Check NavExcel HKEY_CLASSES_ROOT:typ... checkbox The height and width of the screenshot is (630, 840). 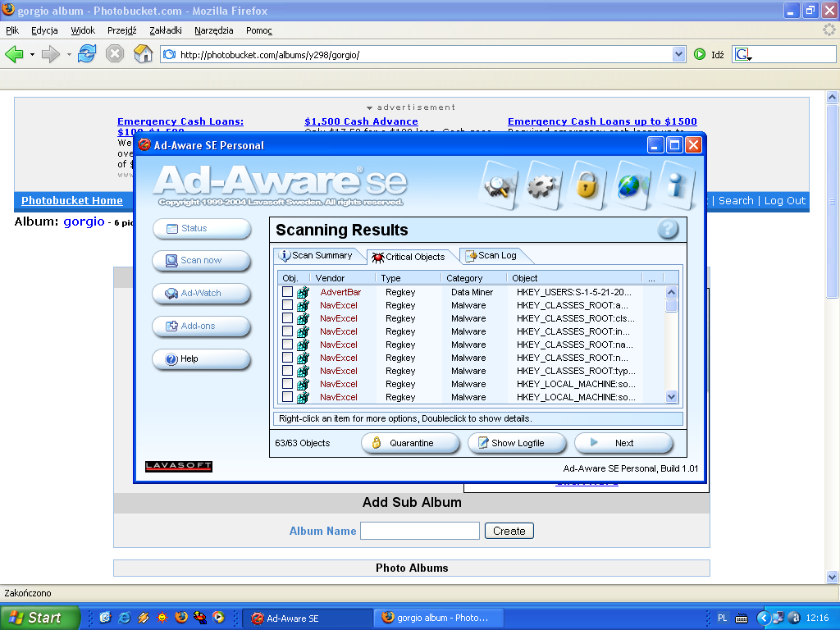pyautogui.click(x=288, y=370)
